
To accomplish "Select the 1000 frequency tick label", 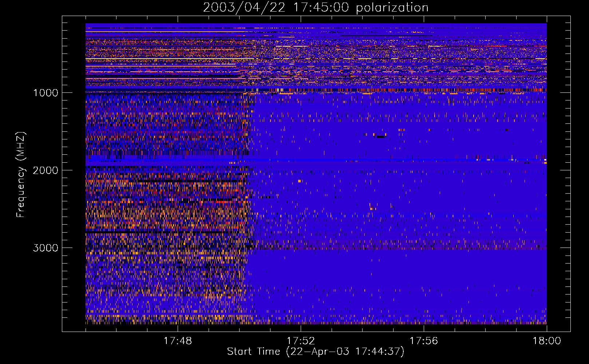I will click(46, 93).
